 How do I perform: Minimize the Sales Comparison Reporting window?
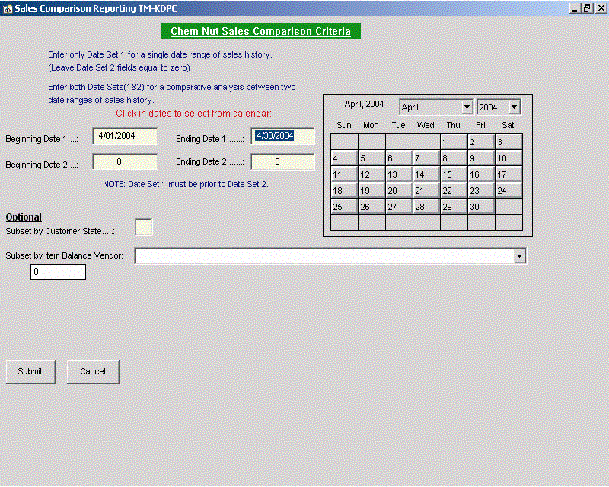tap(575, 8)
